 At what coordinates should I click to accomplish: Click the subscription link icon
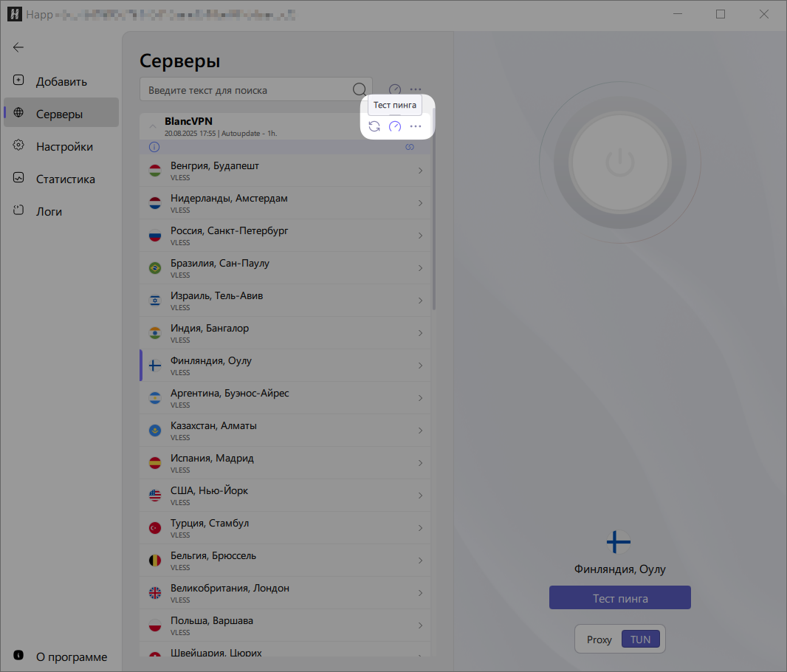click(x=410, y=147)
